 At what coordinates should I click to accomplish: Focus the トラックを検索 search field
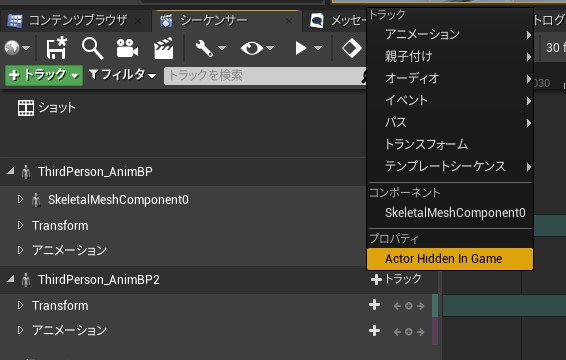point(265,76)
